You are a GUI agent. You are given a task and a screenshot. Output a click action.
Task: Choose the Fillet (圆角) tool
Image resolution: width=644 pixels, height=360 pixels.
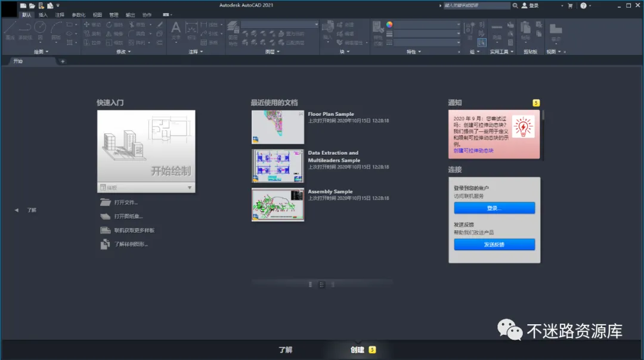coord(137,34)
